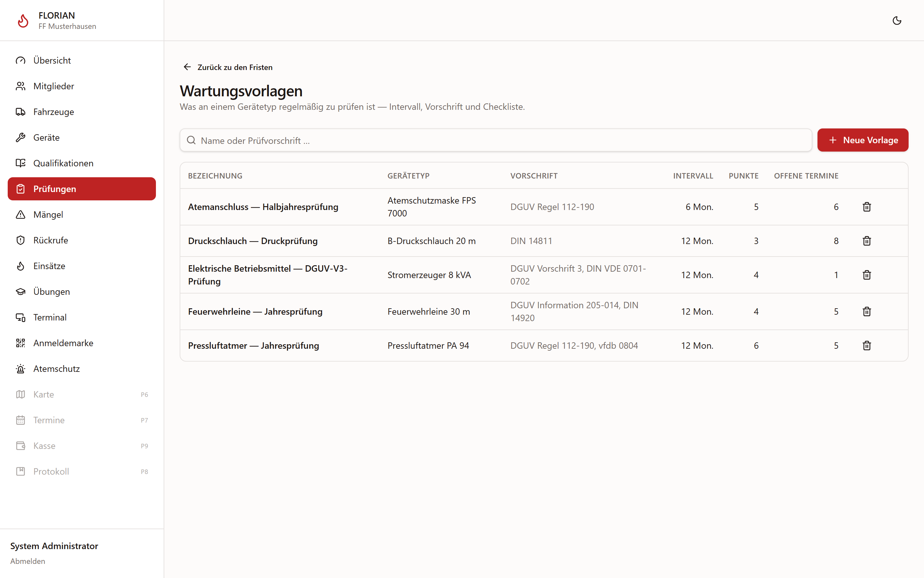Click the Kasse sidebar entry

click(82, 446)
